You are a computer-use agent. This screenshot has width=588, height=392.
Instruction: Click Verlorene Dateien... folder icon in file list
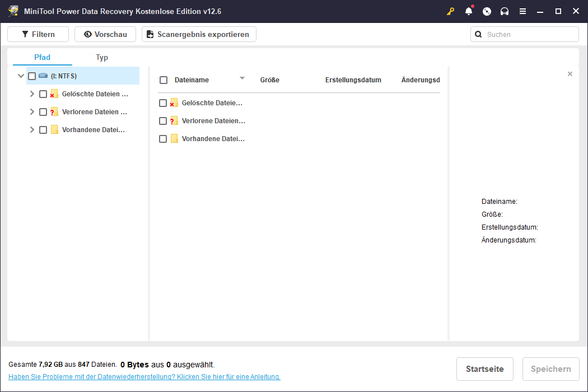174,121
